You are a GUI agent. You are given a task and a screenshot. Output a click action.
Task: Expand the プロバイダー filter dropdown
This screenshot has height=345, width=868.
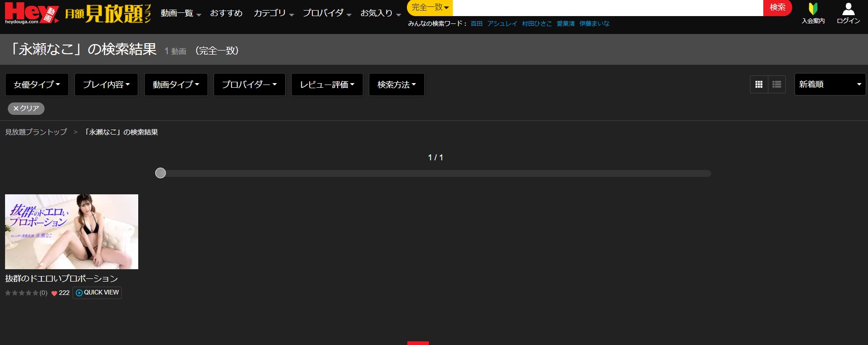coord(249,85)
